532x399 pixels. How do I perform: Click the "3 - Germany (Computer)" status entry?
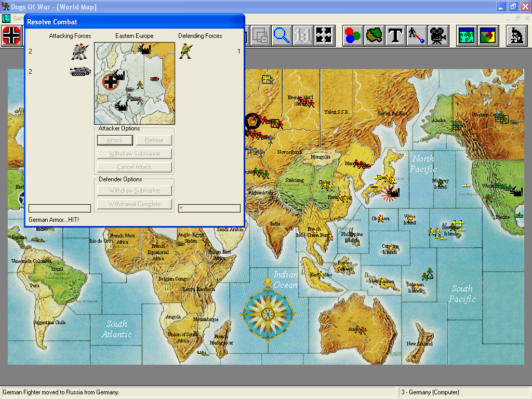click(430, 392)
